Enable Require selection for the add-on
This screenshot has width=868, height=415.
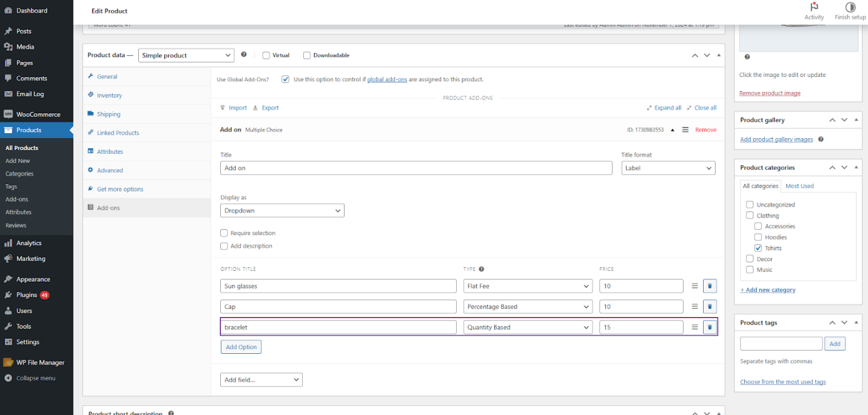(x=224, y=233)
